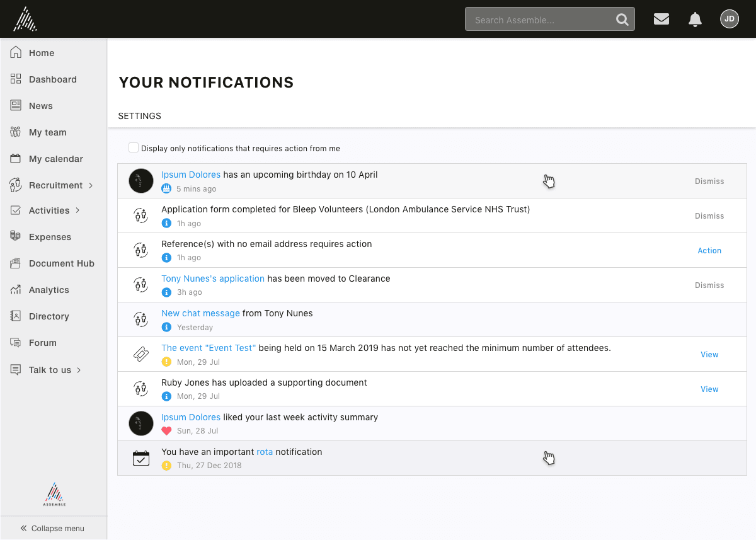
Task: Expand the Activities submenu chevron
Action: click(x=77, y=210)
